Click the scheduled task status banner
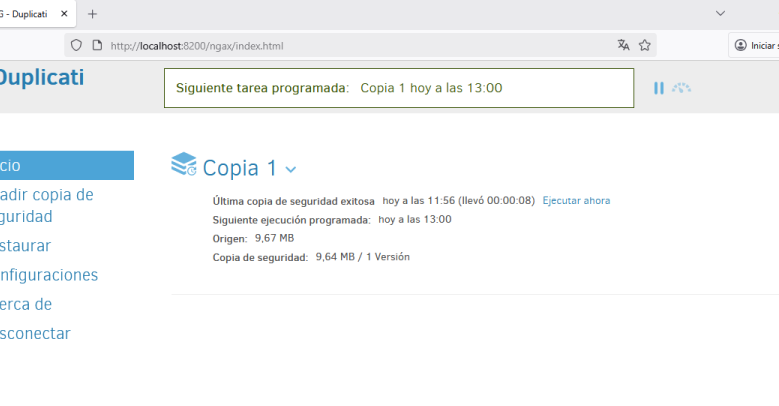 [399, 88]
